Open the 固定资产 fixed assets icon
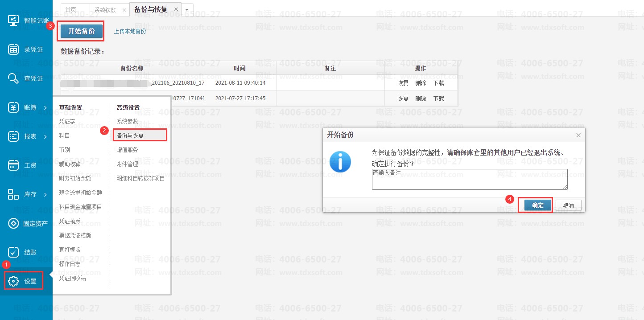The width and height of the screenshot is (644, 320). 14,223
